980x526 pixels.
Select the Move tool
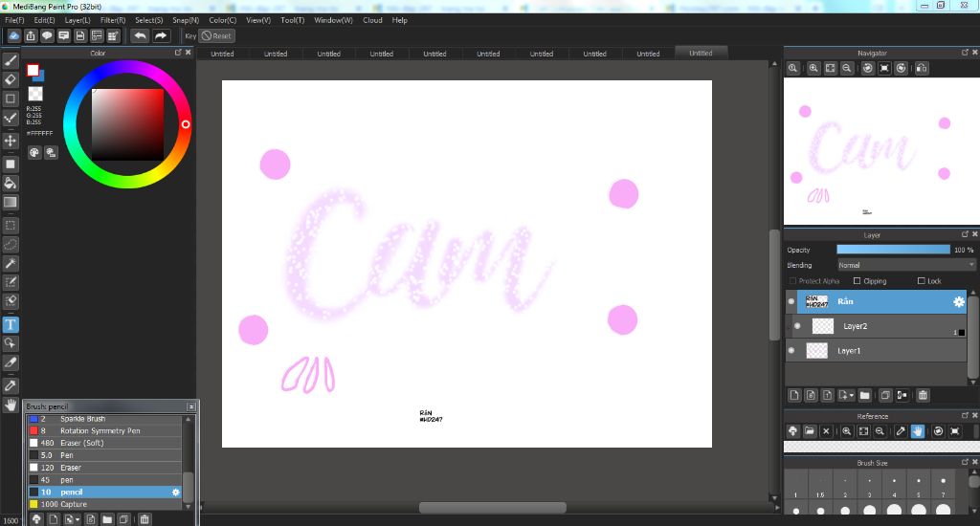11,142
